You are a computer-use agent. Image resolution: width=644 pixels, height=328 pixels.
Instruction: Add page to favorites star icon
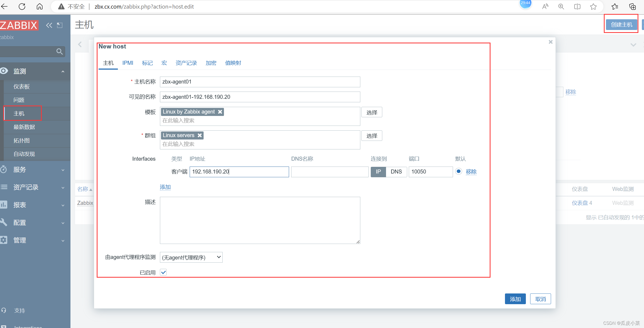click(x=593, y=6)
